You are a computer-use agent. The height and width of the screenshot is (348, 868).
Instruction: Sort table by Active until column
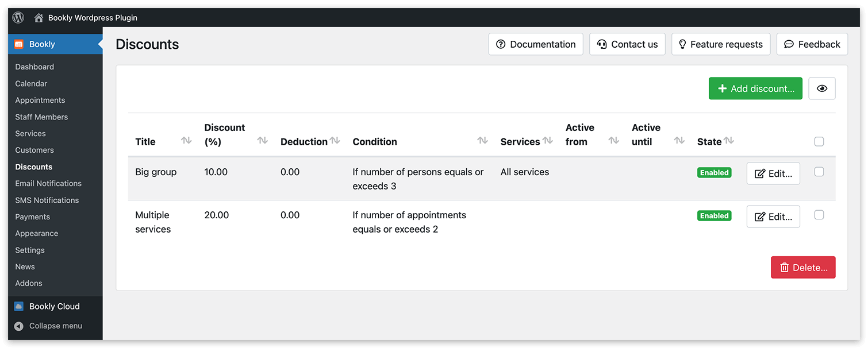tap(679, 141)
